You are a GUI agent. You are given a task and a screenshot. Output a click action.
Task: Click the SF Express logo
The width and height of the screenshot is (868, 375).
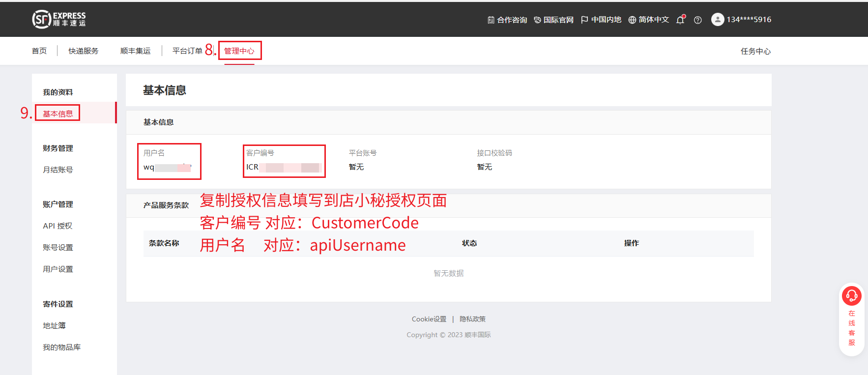click(59, 19)
